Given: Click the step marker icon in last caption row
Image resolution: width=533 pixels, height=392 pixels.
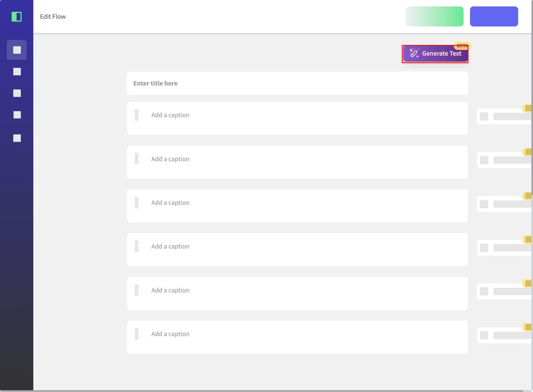Looking at the screenshot, I should (x=136, y=334).
